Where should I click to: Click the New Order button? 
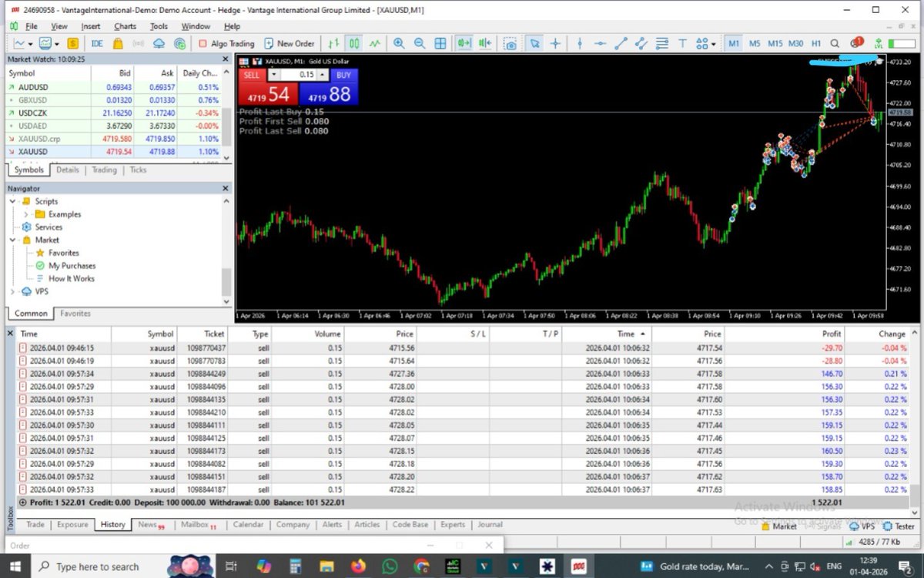click(289, 44)
